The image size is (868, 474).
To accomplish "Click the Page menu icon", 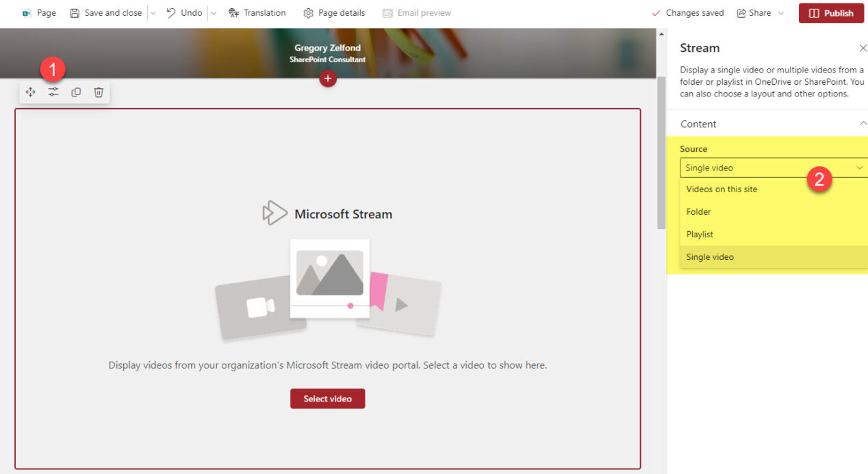I will tap(27, 12).
